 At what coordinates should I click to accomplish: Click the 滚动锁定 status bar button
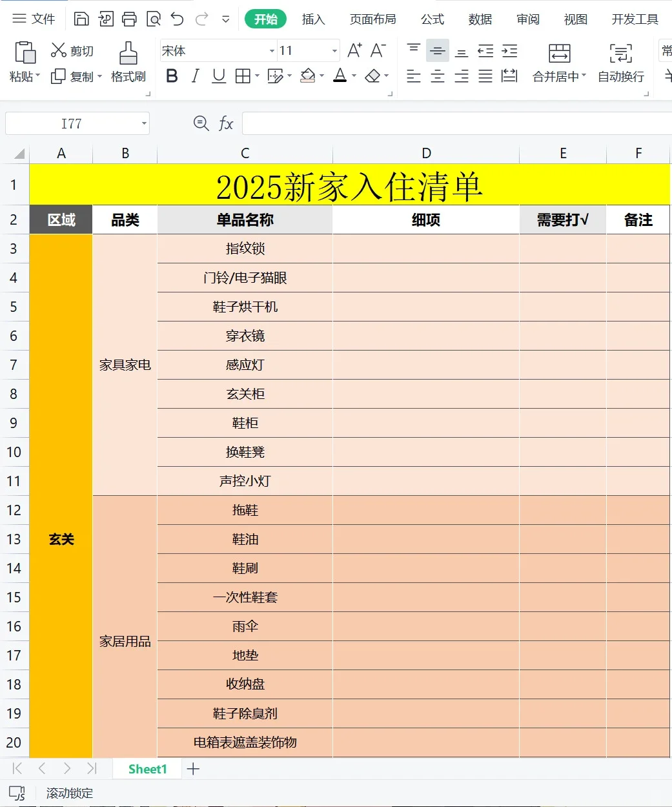68,793
